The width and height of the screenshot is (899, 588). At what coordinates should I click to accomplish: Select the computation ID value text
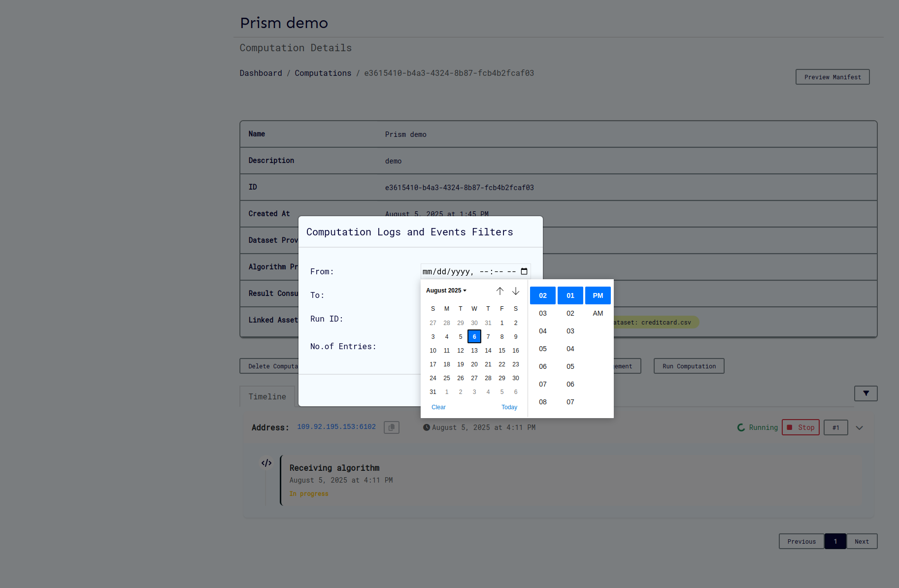coord(460,188)
